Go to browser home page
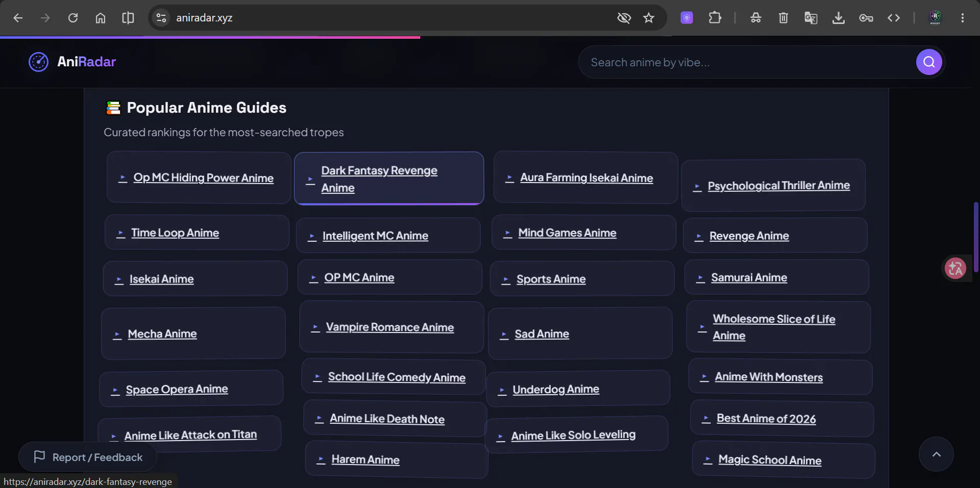 point(101,18)
